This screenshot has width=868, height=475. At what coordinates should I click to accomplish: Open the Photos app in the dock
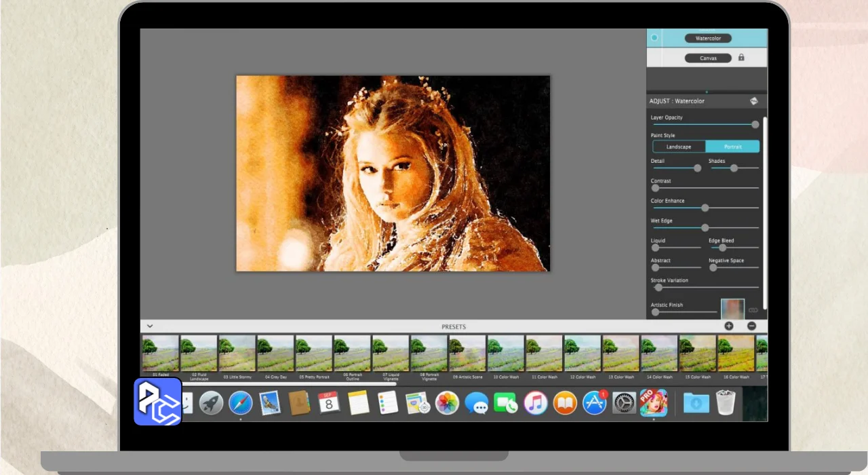coord(447,403)
